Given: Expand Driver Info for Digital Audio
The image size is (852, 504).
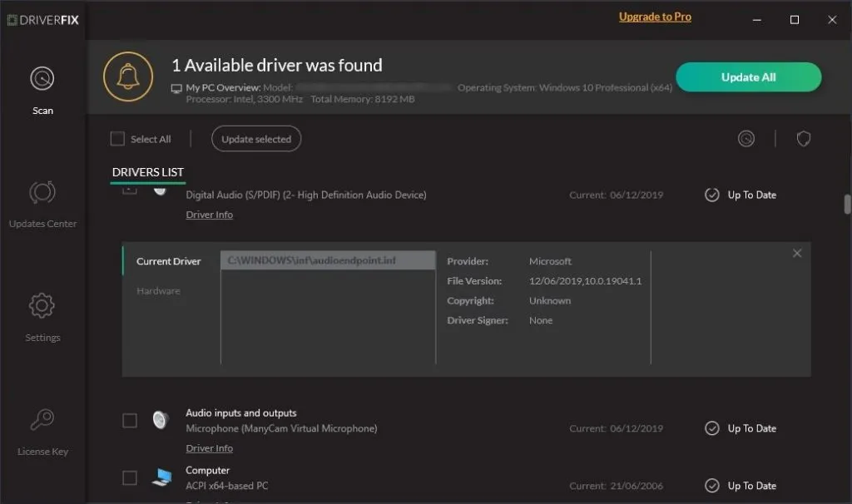Looking at the screenshot, I should 209,214.
